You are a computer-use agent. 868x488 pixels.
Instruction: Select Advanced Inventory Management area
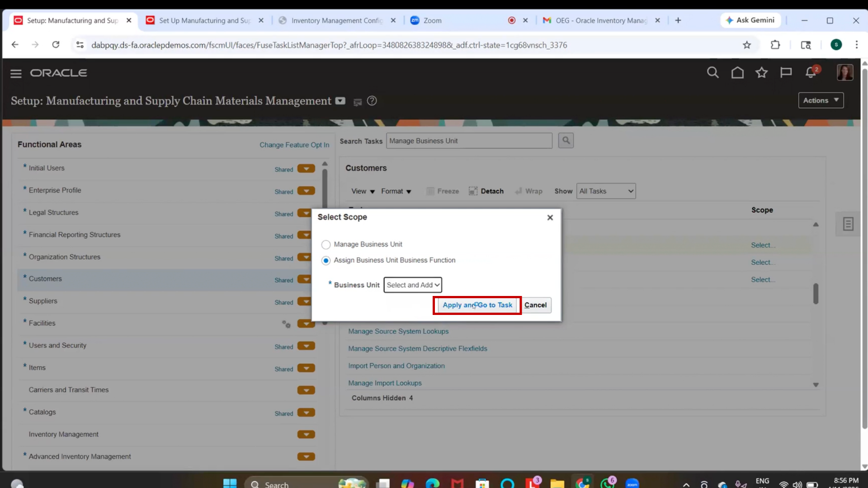167,456
